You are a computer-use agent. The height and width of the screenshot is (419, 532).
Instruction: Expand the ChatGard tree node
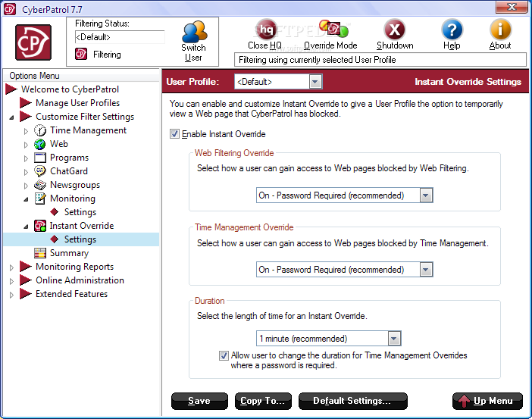26,172
